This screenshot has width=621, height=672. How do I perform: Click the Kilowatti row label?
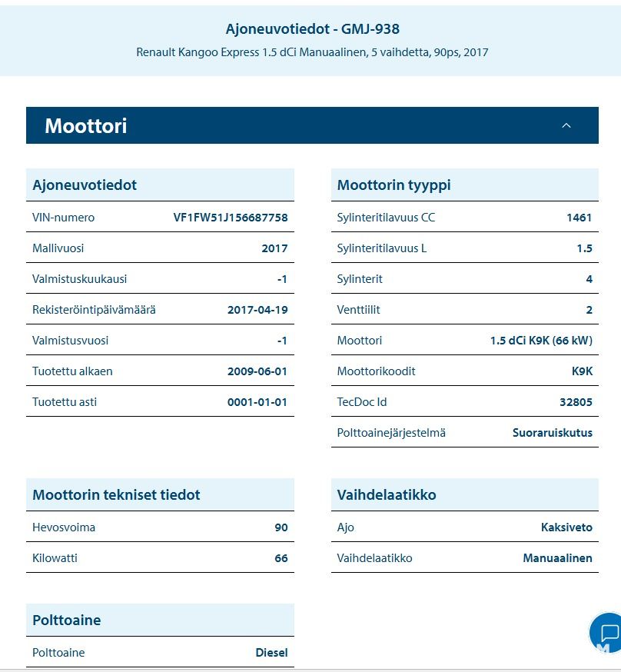point(55,558)
